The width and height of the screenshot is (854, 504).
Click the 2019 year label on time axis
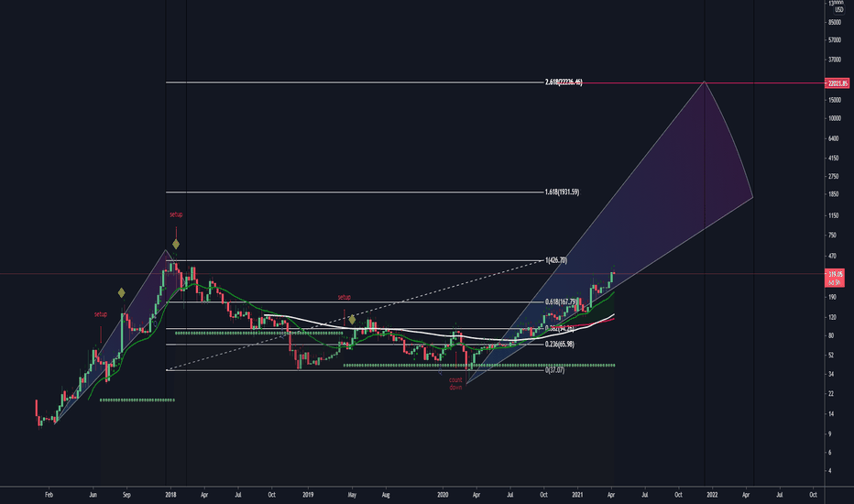[308, 495]
